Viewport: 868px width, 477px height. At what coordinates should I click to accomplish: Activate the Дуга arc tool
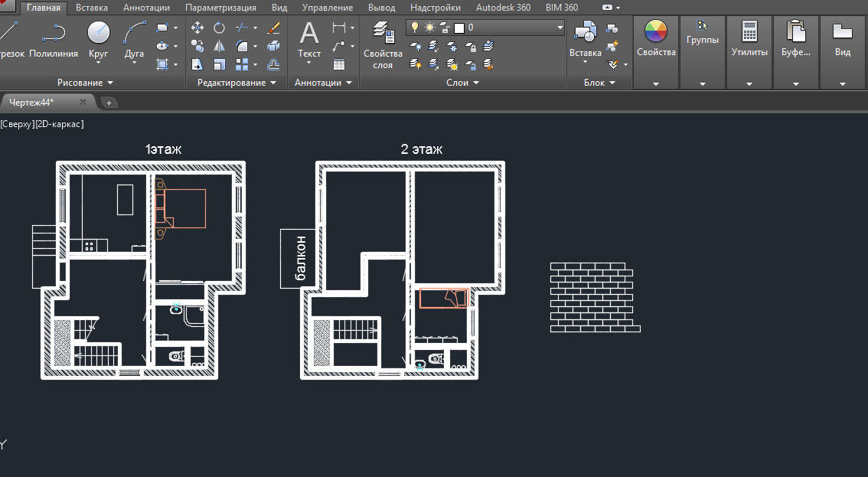click(x=134, y=40)
